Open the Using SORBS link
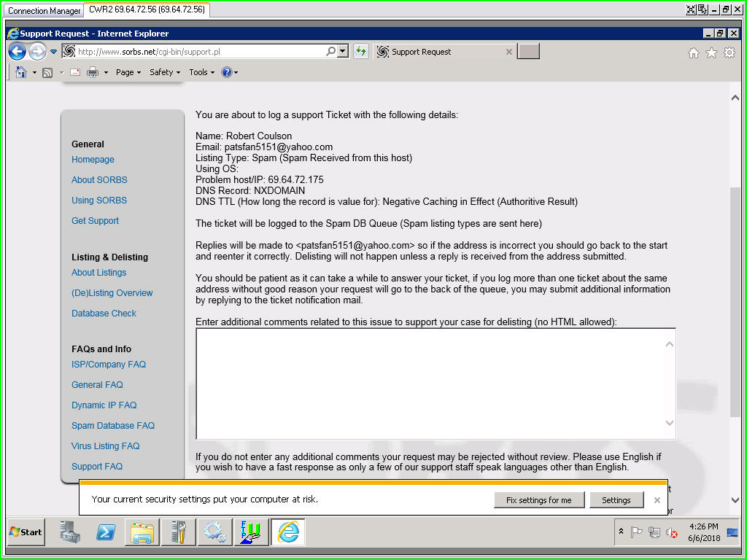The height and width of the screenshot is (560, 747). point(99,201)
